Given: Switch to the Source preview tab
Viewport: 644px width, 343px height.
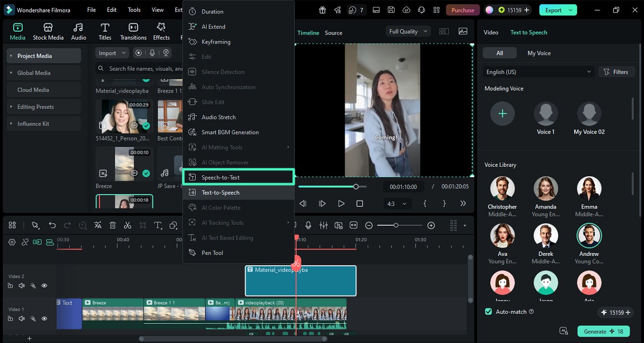Looking at the screenshot, I should (333, 33).
